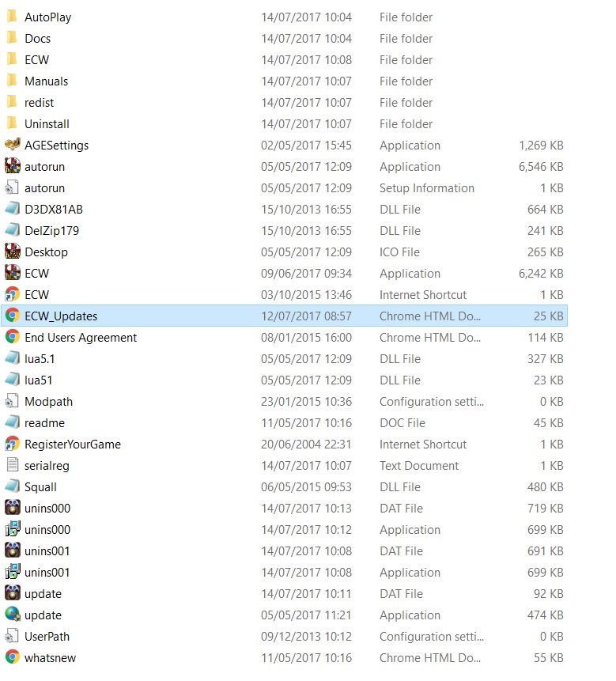Click the date 09/06/2017 09:34
Viewport: 616px width, 681px height.
coord(306,274)
